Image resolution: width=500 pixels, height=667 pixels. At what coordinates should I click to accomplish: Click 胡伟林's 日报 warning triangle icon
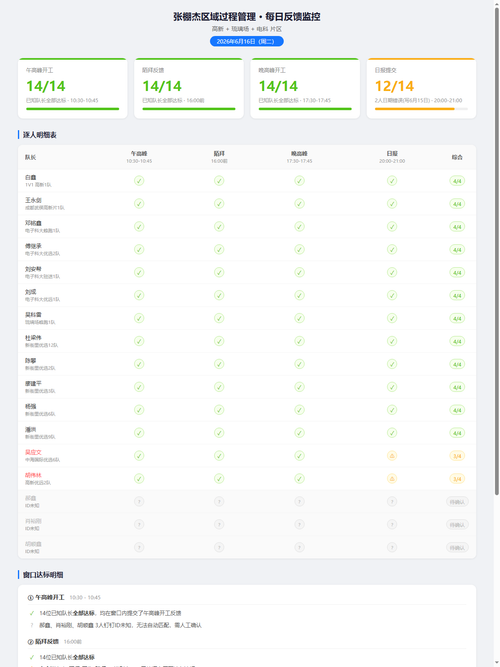point(392,479)
